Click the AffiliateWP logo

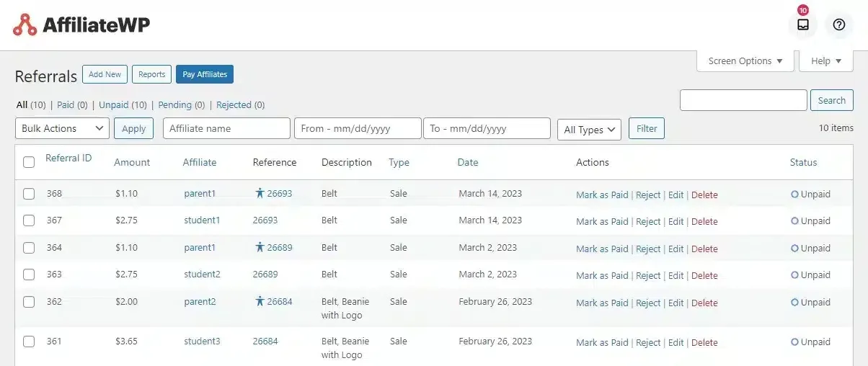pyautogui.click(x=81, y=24)
